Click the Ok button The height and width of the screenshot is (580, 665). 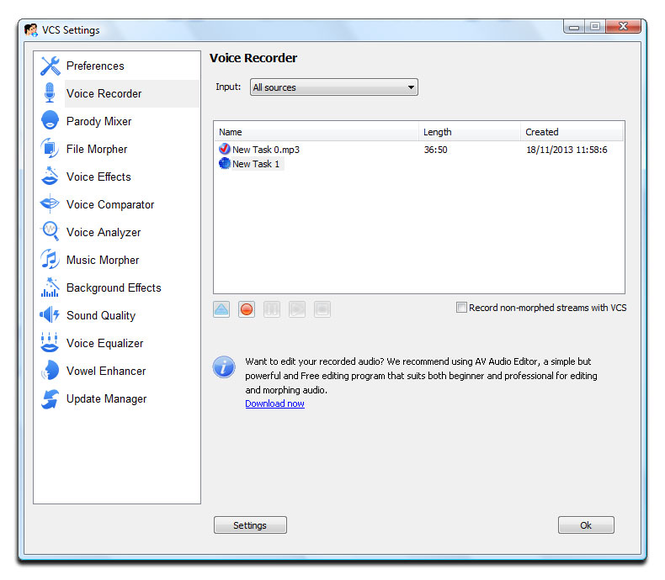pos(586,525)
